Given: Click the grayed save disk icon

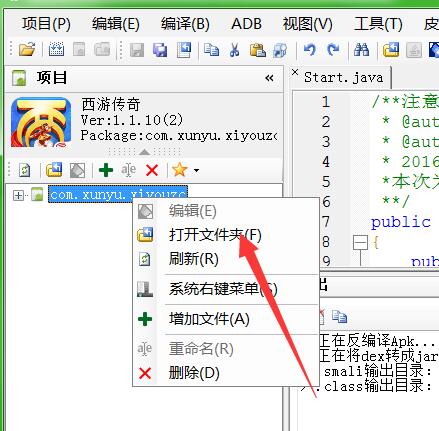Looking at the screenshot, I should point(137,50).
